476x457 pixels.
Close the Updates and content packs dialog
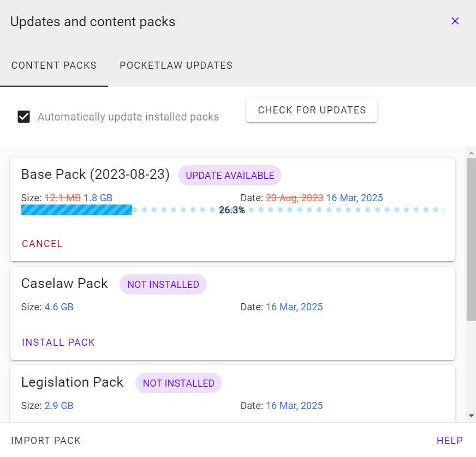pyautogui.click(x=455, y=21)
